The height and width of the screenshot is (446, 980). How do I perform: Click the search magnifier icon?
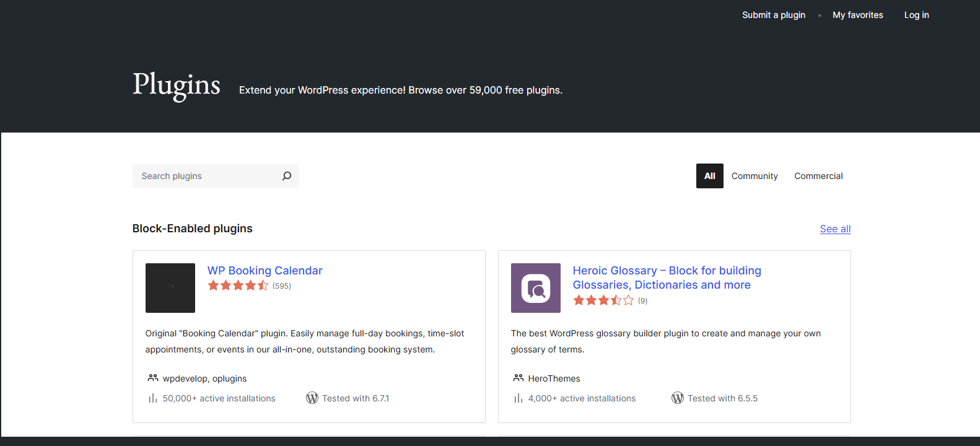[287, 176]
